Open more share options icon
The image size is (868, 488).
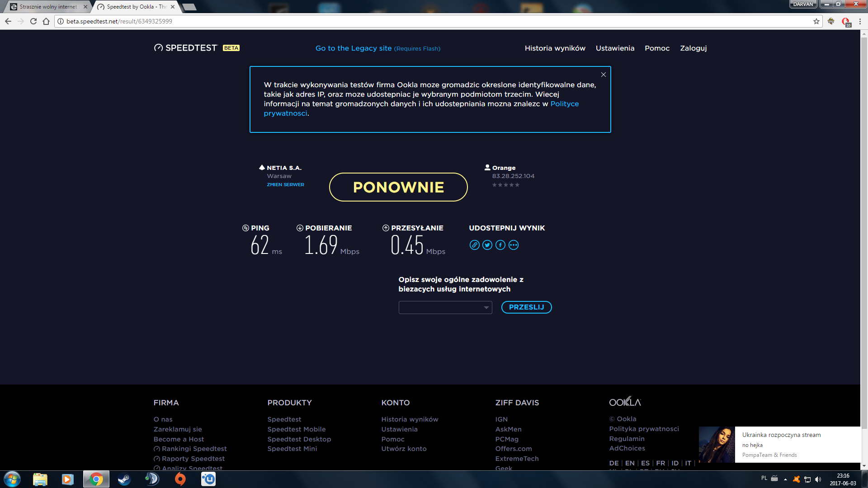coord(514,245)
